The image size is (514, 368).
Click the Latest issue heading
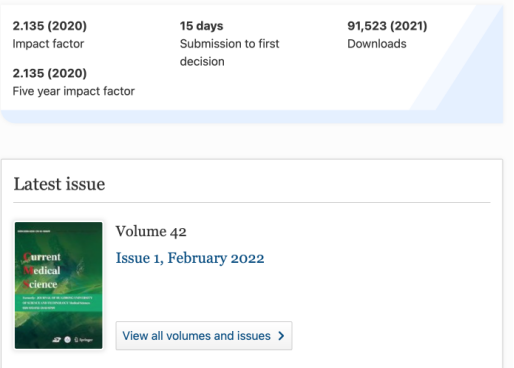coord(59,184)
